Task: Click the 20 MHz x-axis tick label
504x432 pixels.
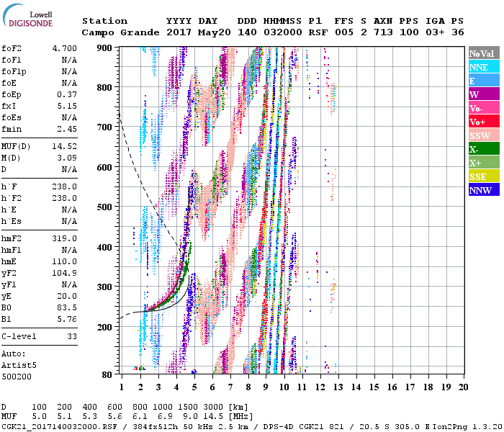Action: (x=463, y=387)
